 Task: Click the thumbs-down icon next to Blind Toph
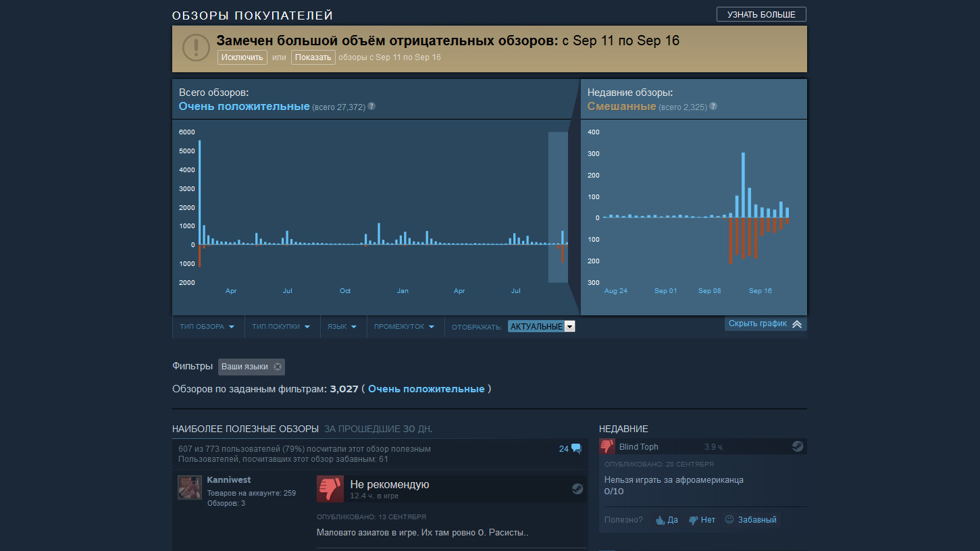click(x=607, y=446)
